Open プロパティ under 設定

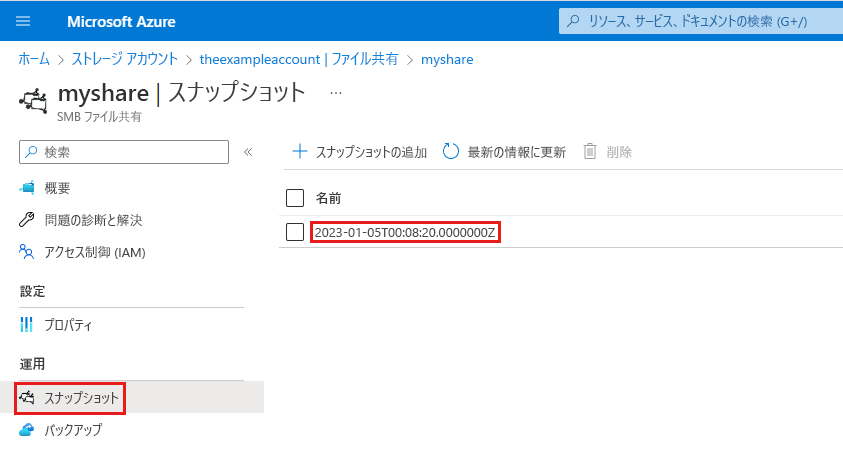(68, 325)
